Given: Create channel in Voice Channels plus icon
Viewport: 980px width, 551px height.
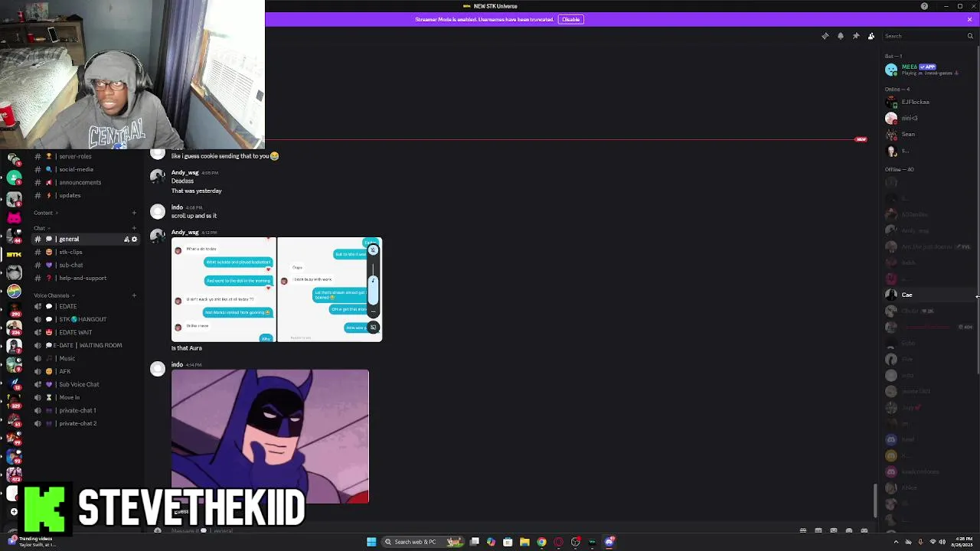Looking at the screenshot, I should (134, 295).
